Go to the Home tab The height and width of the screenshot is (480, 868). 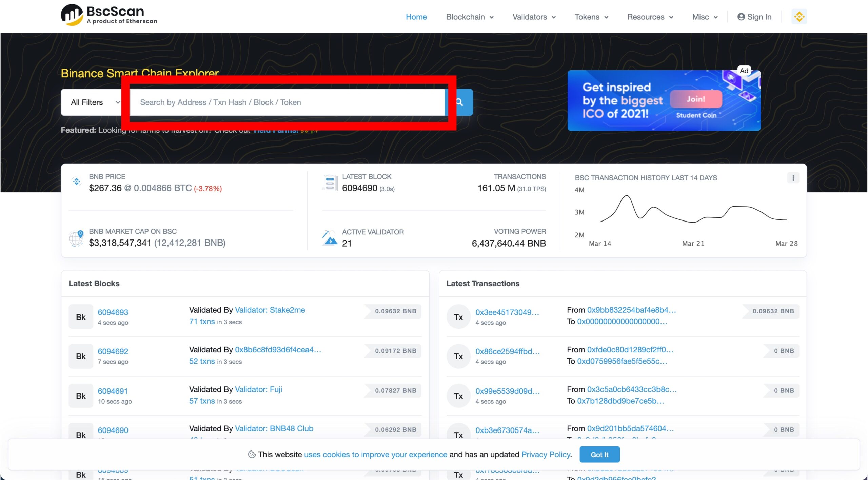click(416, 17)
